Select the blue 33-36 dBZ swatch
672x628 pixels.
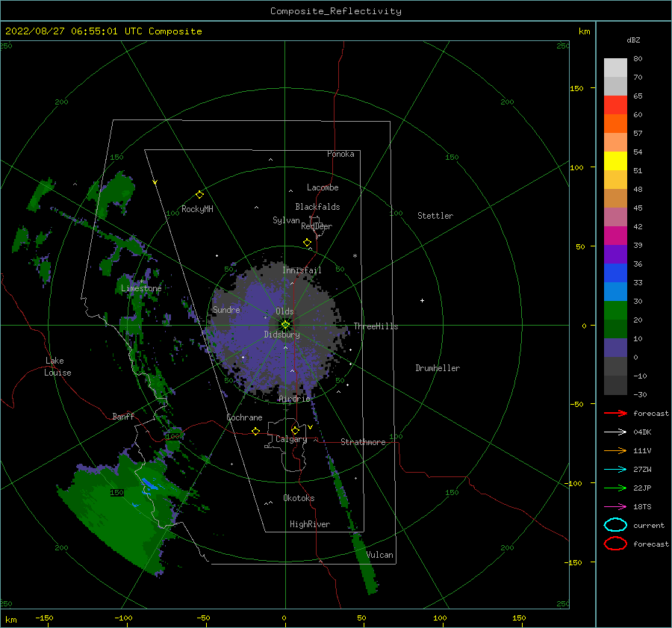615,273
